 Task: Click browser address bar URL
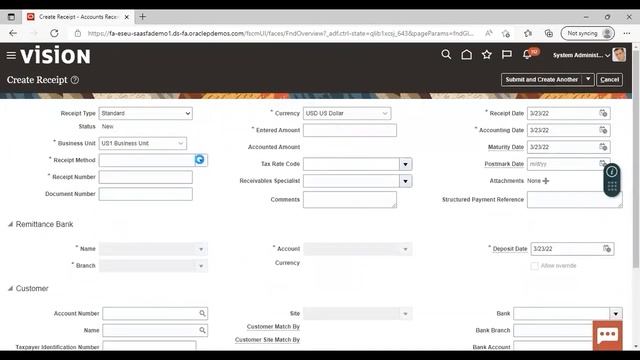click(x=280, y=33)
